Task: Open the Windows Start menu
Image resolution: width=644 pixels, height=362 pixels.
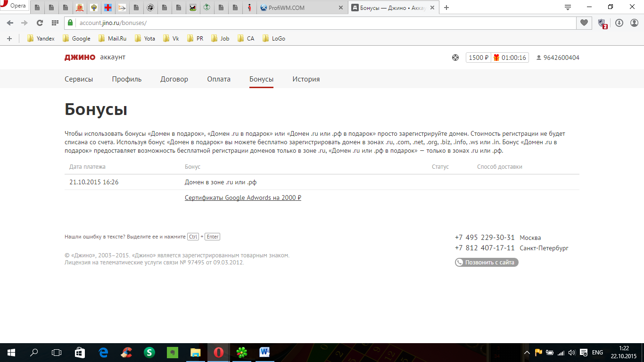Action: coord(11,352)
